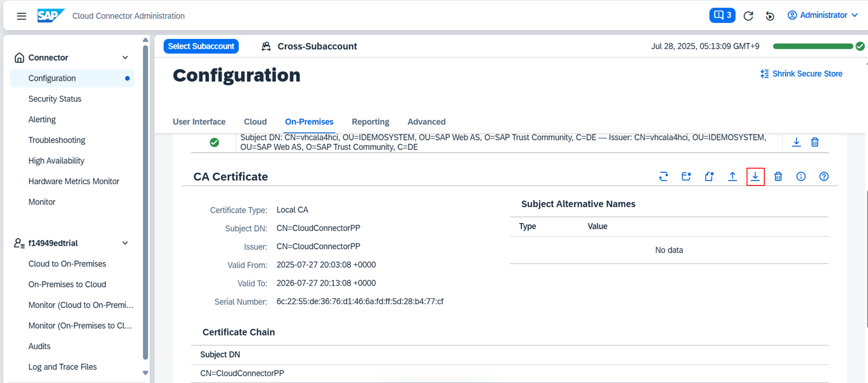The height and width of the screenshot is (383, 868).
Task: Click the refresh icon in header
Action: click(x=748, y=16)
